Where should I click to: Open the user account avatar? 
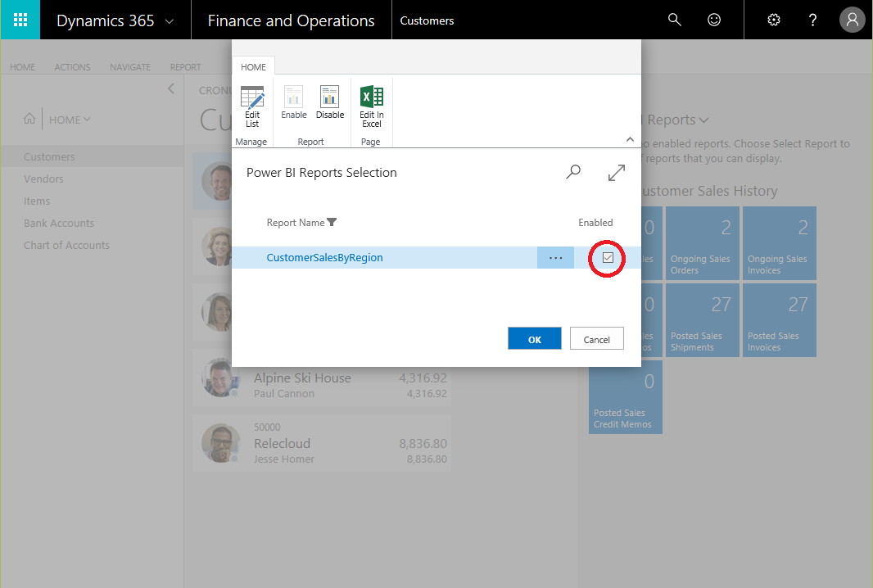click(x=852, y=20)
